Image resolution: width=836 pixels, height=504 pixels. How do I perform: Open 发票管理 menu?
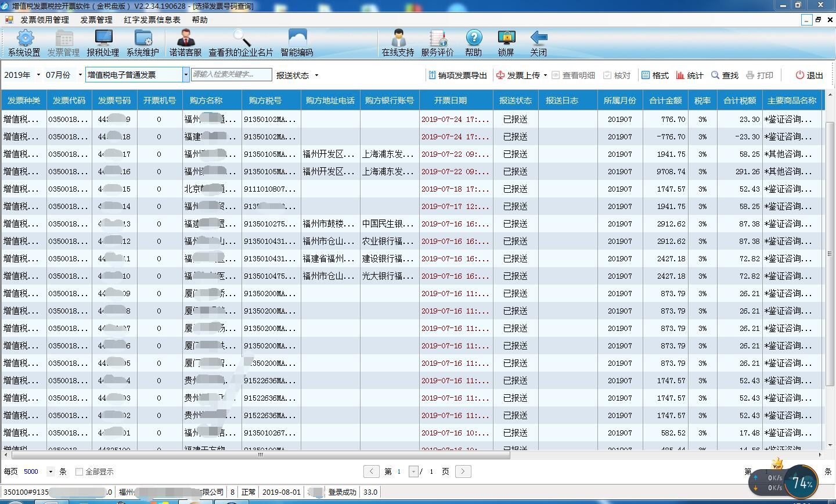pos(96,20)
